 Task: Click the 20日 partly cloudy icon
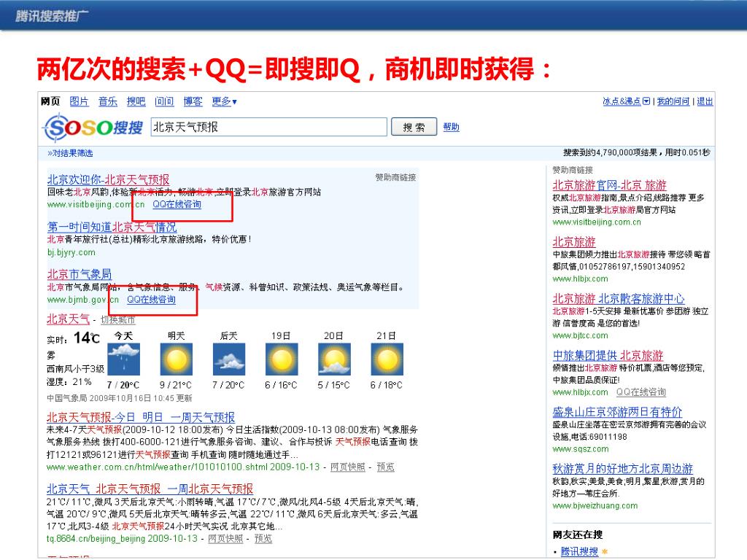point(334,359)
